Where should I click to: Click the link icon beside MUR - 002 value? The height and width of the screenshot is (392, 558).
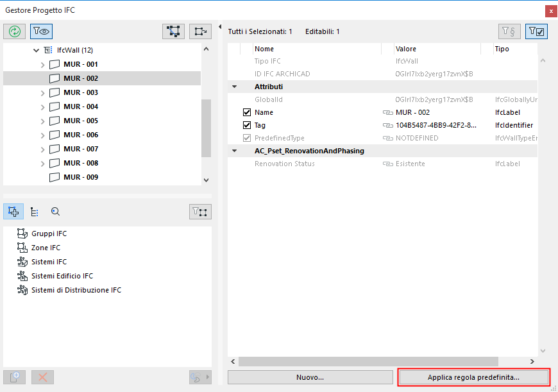pos(387,112)
